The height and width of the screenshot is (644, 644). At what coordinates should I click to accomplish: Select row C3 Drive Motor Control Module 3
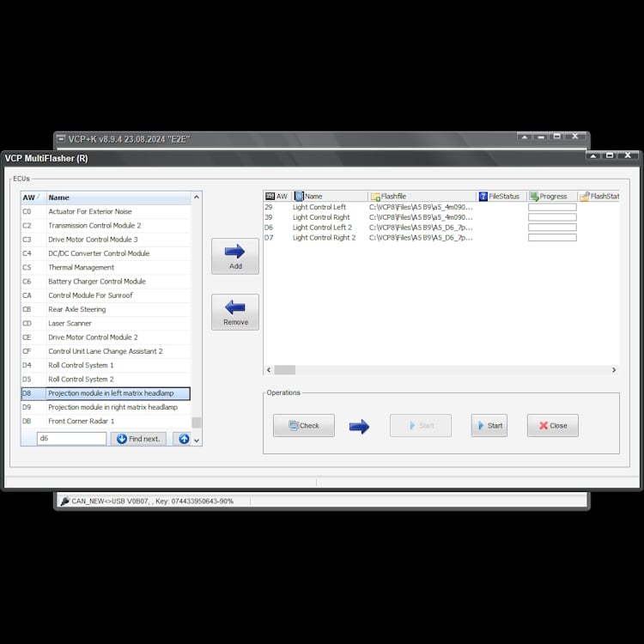coord(106,240)
